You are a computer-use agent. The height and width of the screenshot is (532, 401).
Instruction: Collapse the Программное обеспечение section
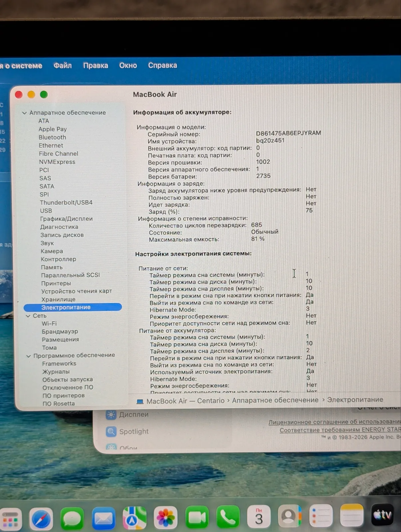(x=29, y=356)
